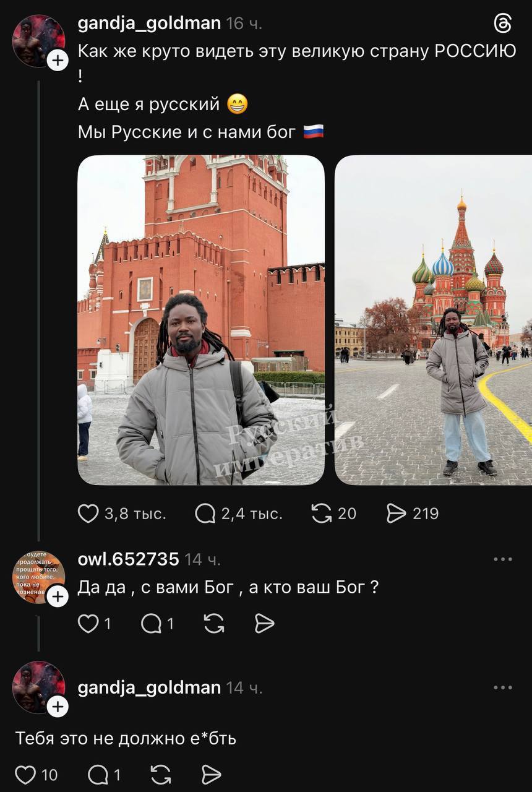Follow gandja_goldman via top avatar plus badge
The image size is (532, 792).
(57, 60)
